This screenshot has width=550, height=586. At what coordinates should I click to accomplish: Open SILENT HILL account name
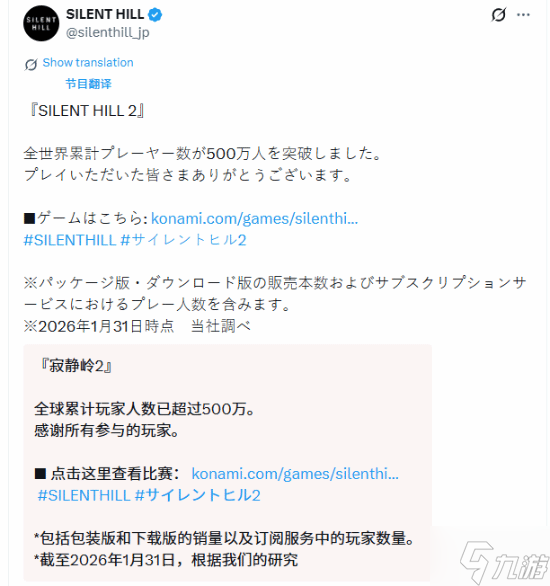(x=105, y=14)
